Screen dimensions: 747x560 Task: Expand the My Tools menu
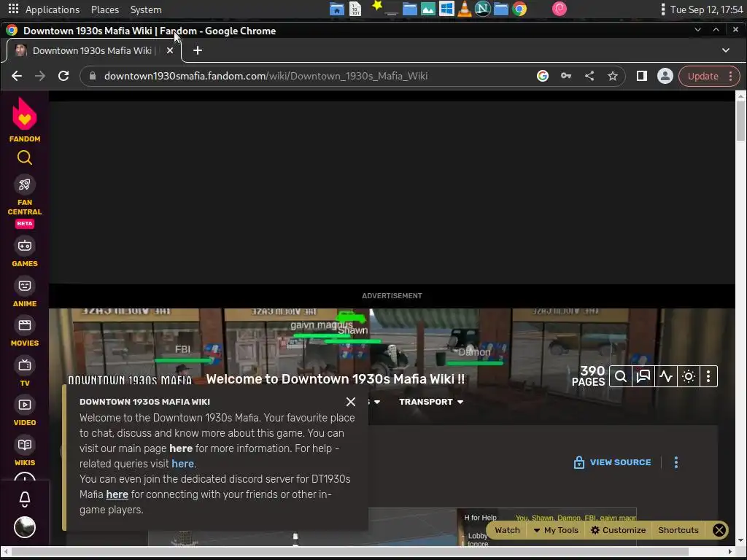pyautogui.click(x=555, y=530)
